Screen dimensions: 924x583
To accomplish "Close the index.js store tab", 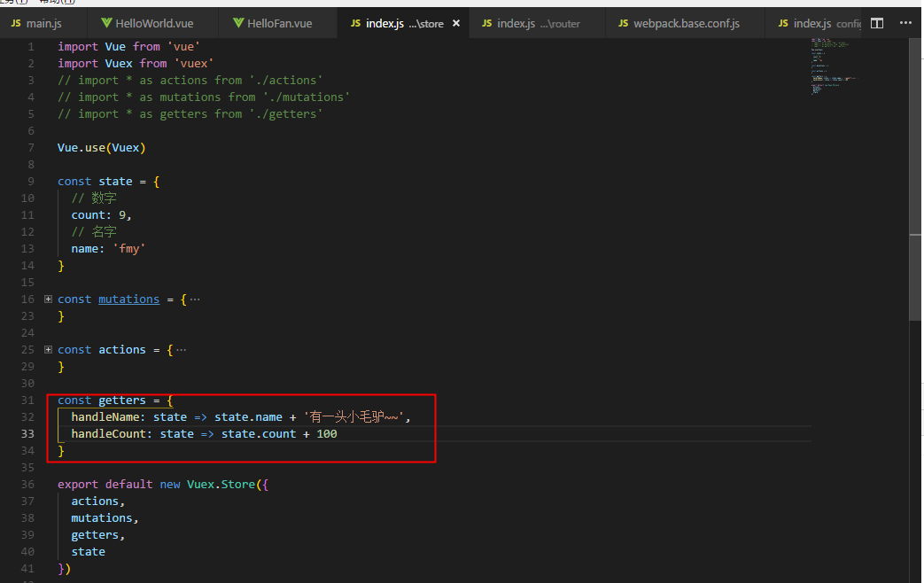I will click(x=456, y=24).
